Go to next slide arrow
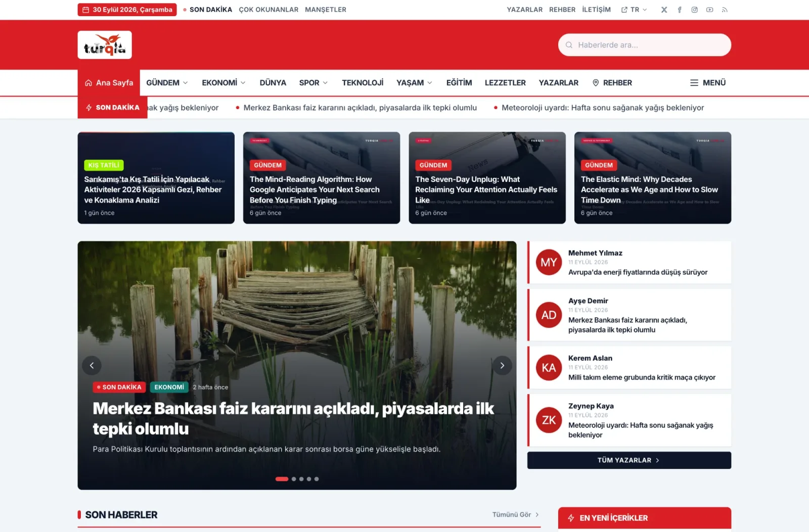Viewport: 809px width, 532px height. tap(502, 365)
